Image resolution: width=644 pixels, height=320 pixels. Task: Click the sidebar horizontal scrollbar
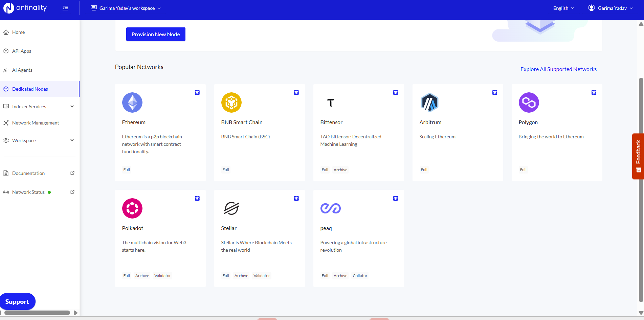(x=37, y=313)
